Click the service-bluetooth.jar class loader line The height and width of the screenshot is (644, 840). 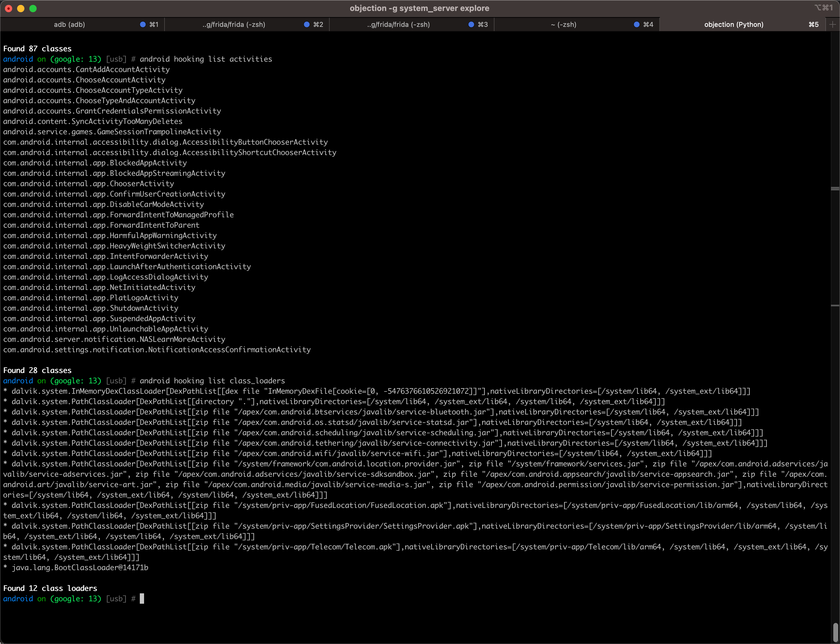tap(381, 411)
